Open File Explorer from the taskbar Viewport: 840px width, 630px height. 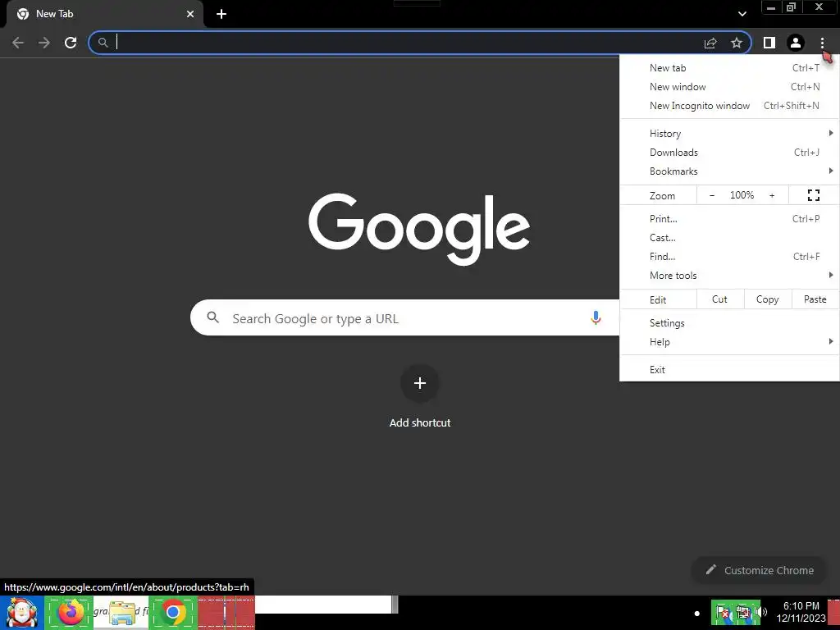pyautogui.click(x=121, y=612)
